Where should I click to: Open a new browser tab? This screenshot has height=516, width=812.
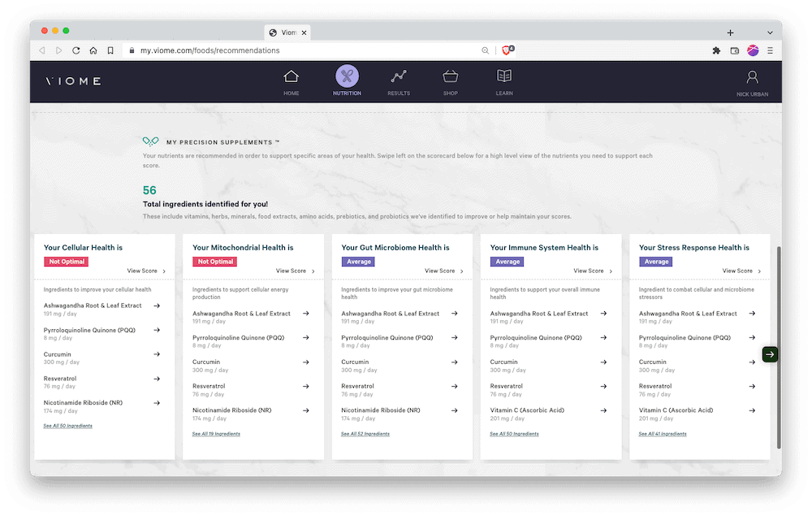(730, 33)
